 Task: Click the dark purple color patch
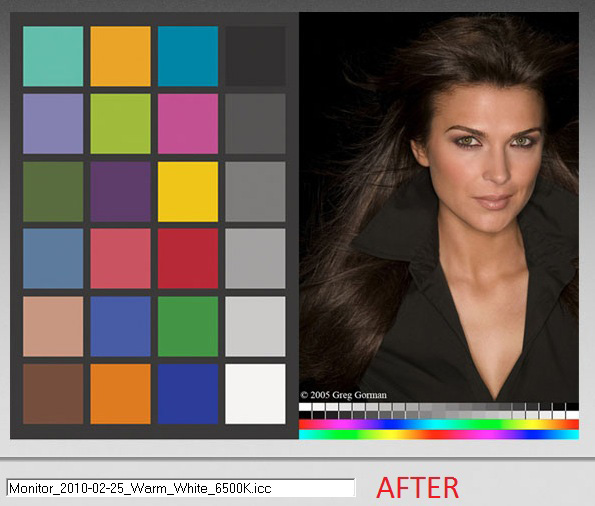click(x=120, y=192)
